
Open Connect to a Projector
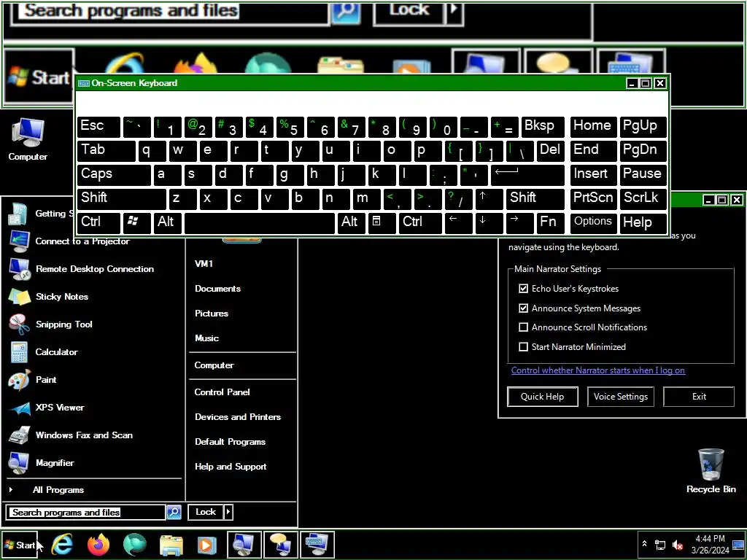pyautogui.click(x=82, y=241)
